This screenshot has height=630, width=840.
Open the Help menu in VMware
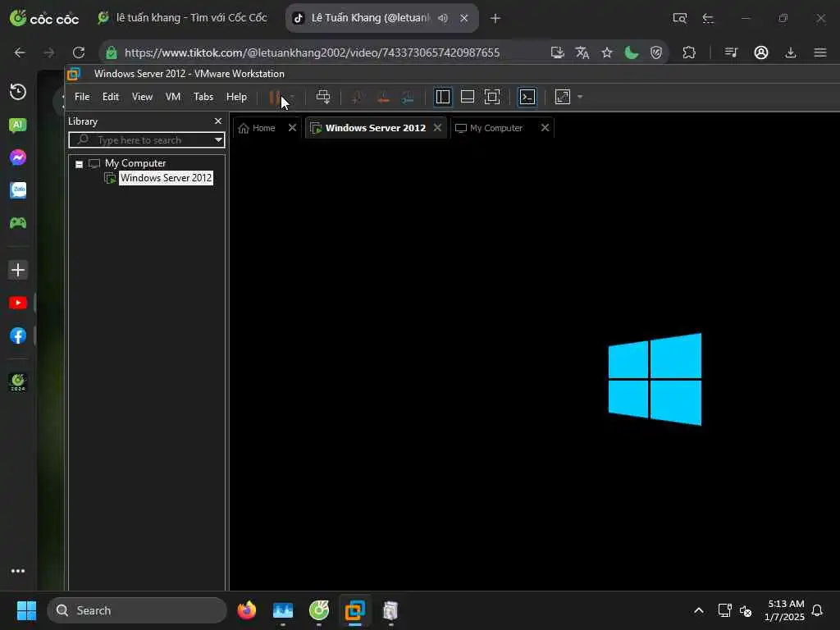(x=236, y=97)
